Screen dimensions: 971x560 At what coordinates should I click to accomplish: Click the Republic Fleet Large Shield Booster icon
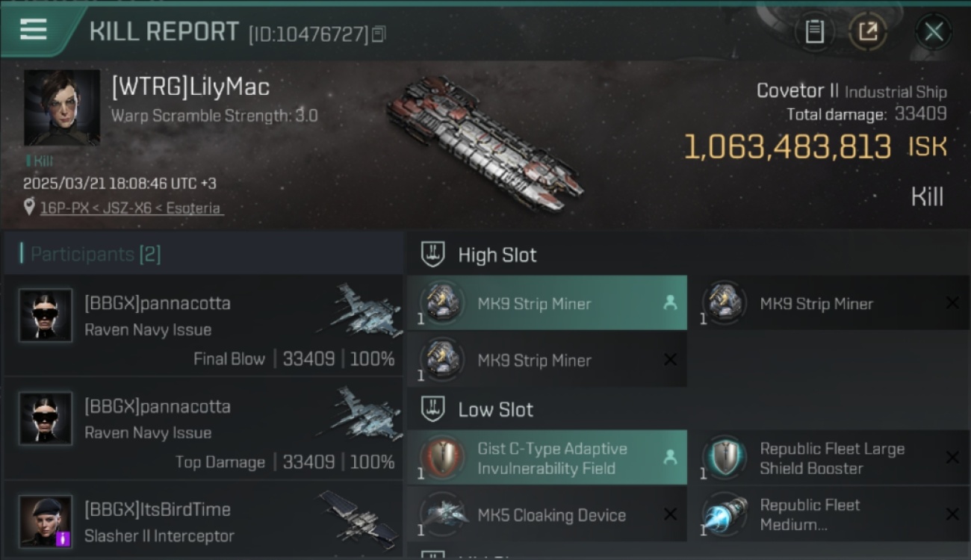pyautogui.click(x=724, y=458)
